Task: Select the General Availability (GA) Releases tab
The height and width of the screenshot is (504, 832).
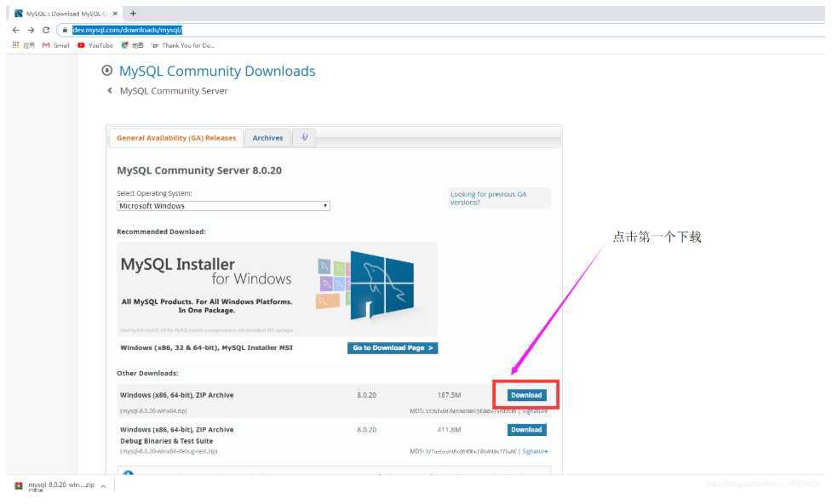Action: click(x=176, y=138)
